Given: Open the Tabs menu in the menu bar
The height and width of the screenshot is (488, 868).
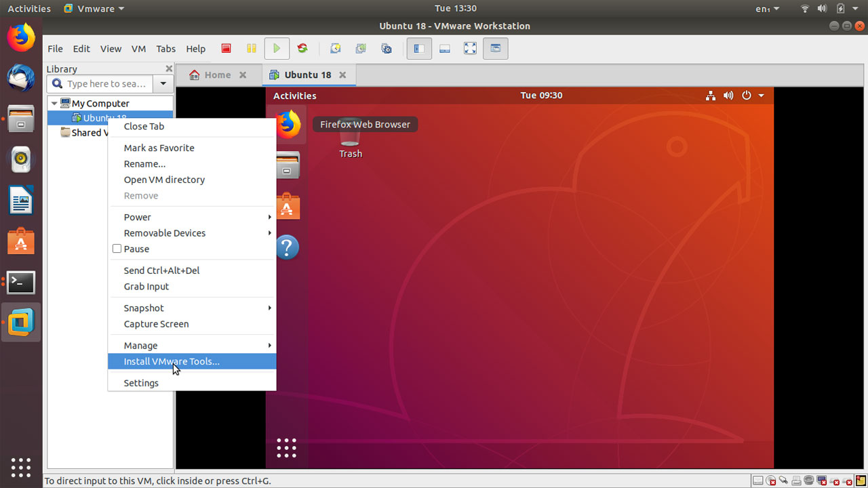Looking at the screenshot, I should 166,48.
